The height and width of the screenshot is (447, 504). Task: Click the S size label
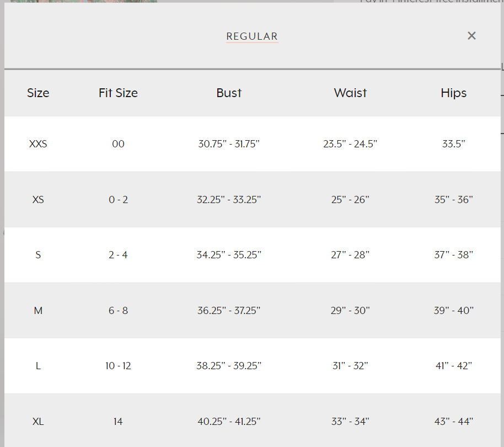[x=38, y=255]
